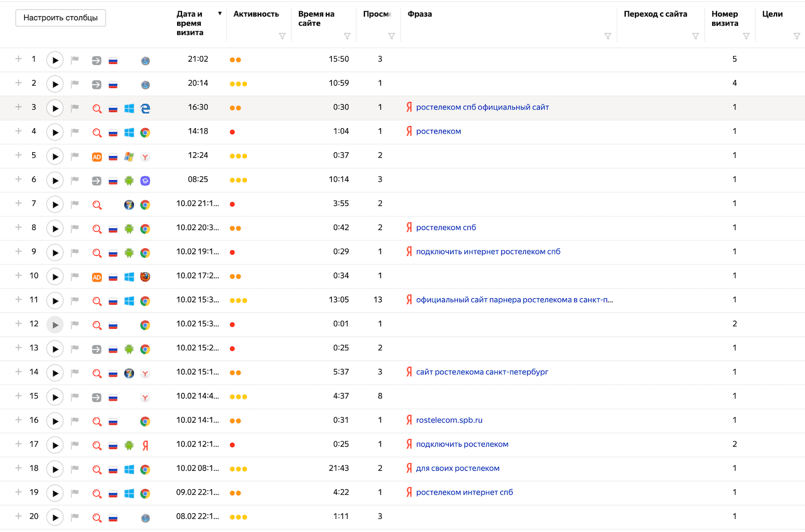The image size is (805, 532).
Task: Click direct-entry source icon in visit 1
Action: 97,61
